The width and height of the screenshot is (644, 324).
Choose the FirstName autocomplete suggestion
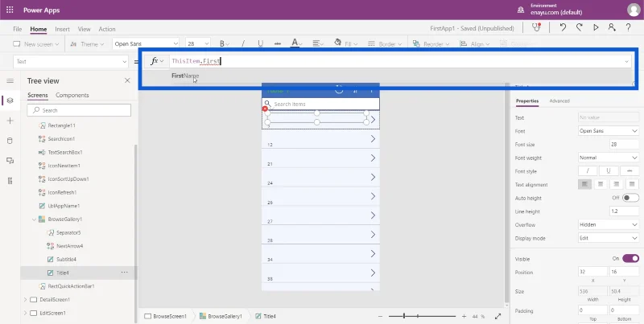(x=185, y=76)
